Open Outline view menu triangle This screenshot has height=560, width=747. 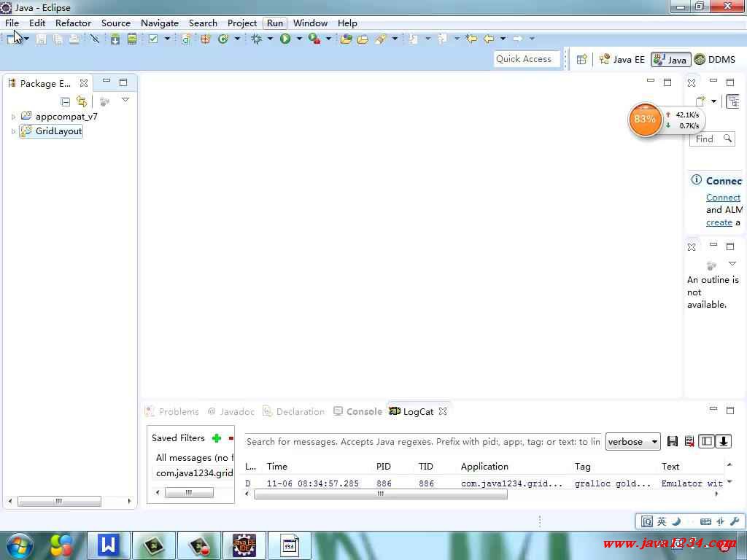tap(732, 264)
